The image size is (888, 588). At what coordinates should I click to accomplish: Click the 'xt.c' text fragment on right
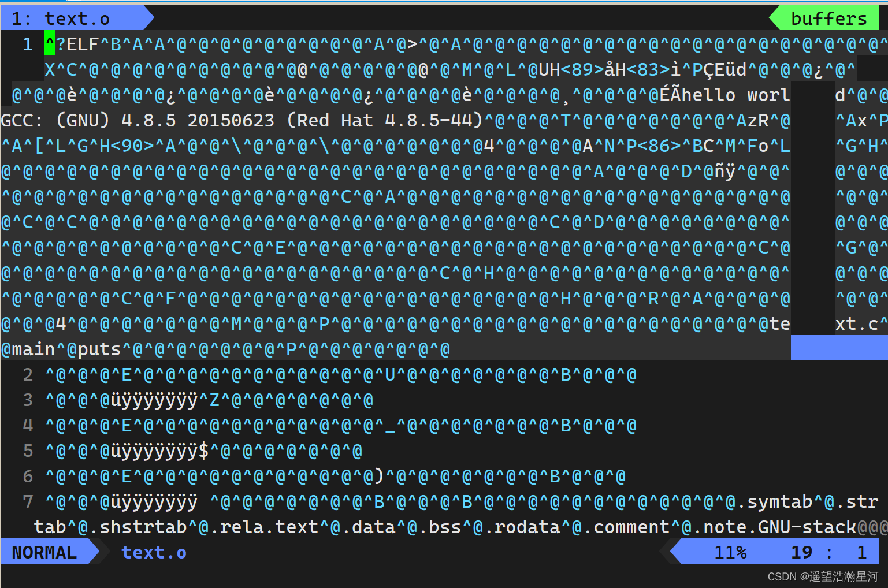[x=856, y=323]
